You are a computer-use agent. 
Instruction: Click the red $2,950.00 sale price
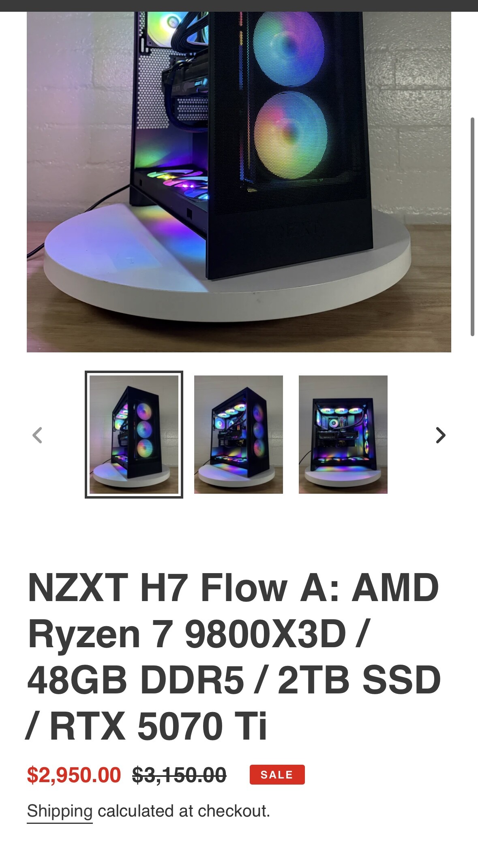point(74,775)
